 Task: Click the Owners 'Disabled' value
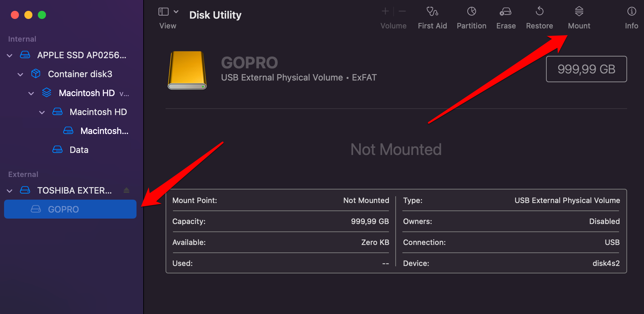pos(604,221)
